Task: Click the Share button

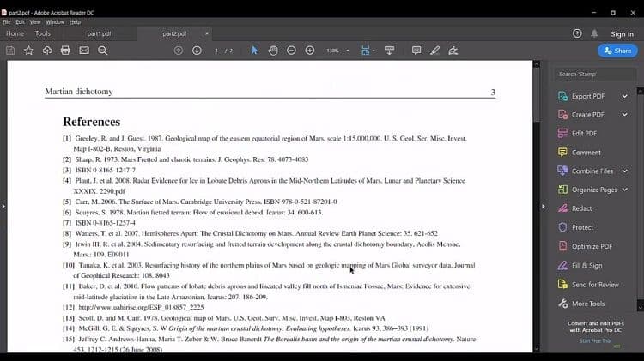Action: [x=618, y=51]
